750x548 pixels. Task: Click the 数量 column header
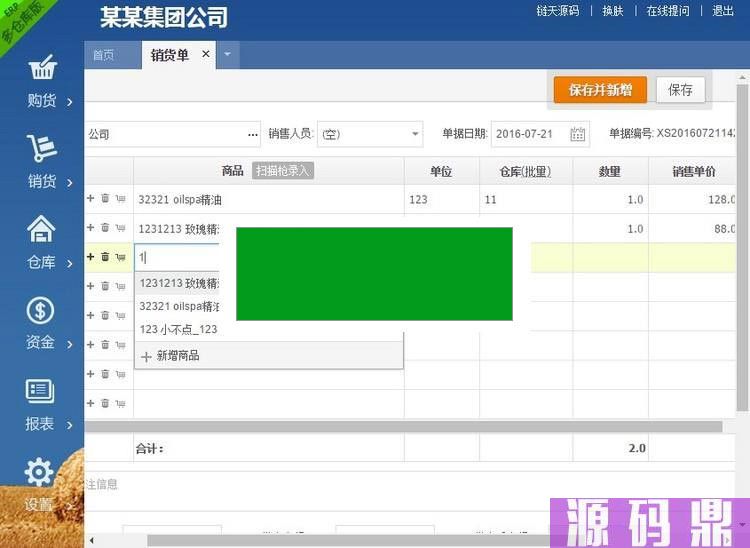pos(610,171)
